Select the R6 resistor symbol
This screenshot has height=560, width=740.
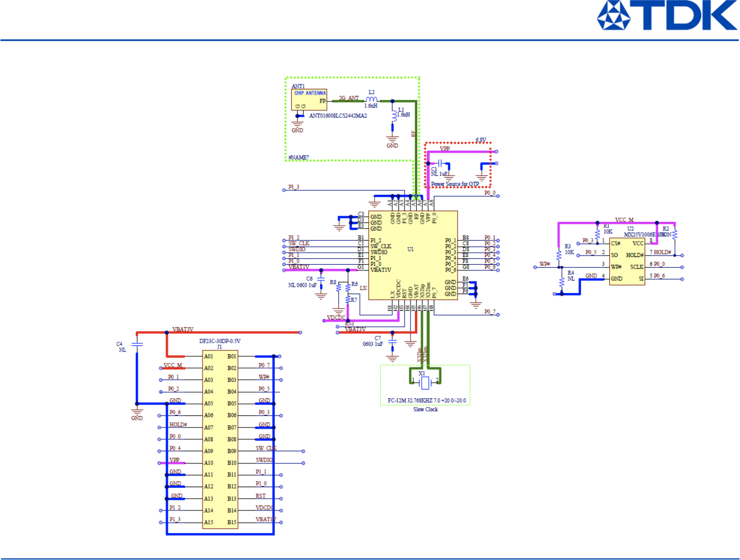348,287
